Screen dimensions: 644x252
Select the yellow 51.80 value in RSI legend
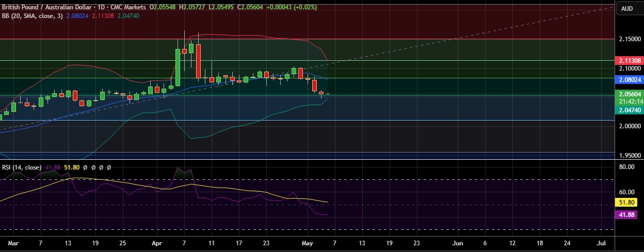(71, 167)
